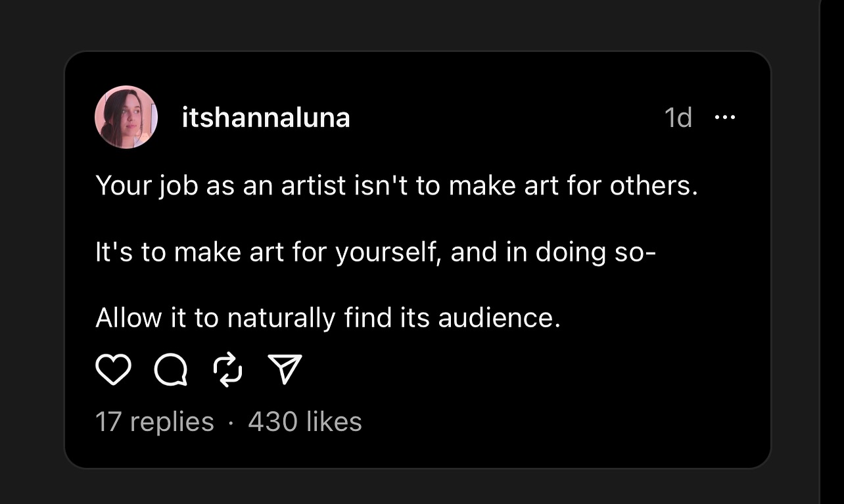Open more actions via the ellipsis button
Image resolution: width=844 pixels, height=504 pixels.
click(726, 116)
